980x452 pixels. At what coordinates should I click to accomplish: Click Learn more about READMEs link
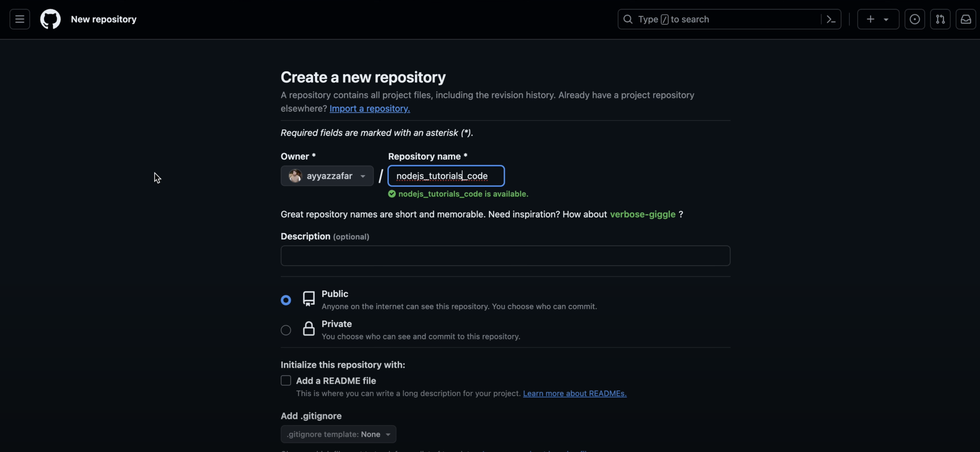coord(574,394)
